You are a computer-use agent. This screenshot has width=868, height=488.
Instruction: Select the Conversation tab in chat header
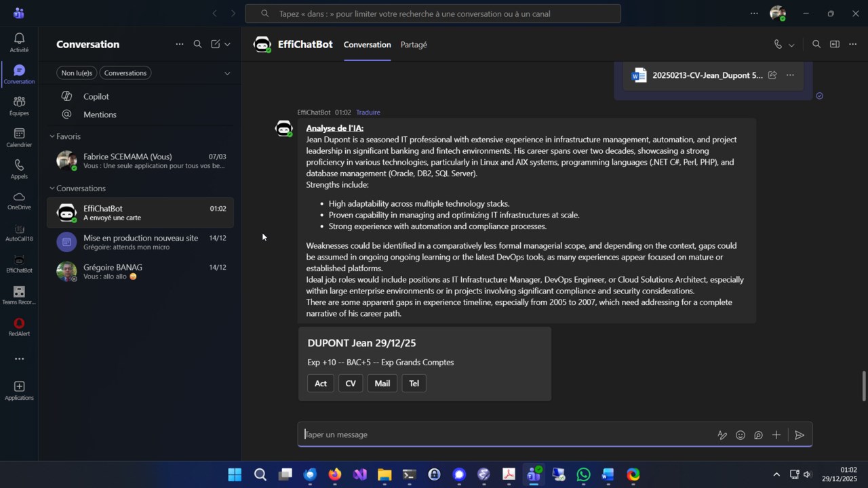367,45
